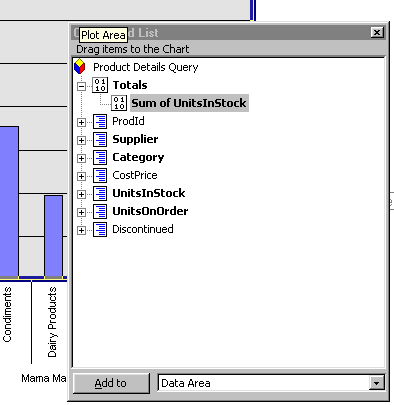
Task: Select the Discontinued field label
Action: coord(143,229)
